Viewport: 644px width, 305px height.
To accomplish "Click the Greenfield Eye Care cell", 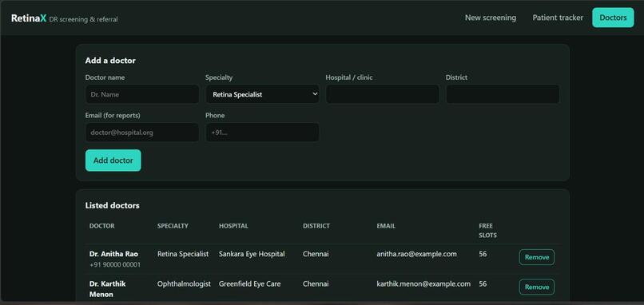I will pos(250,283).
